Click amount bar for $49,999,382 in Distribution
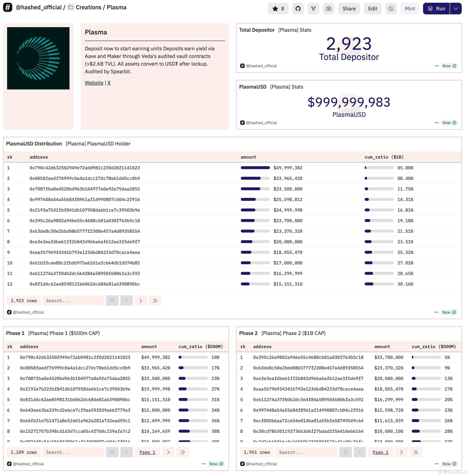This screenshot has width=469, height=476. pyautogui.click(x=255, y=168)
